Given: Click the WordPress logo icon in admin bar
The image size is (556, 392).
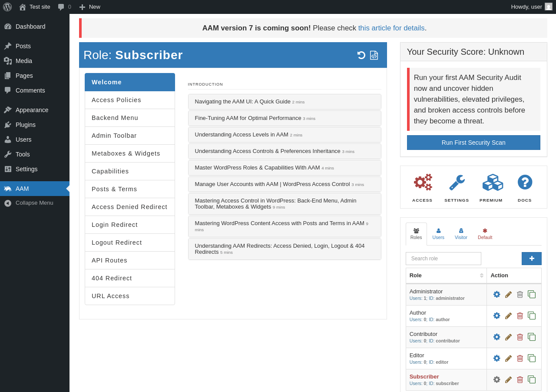Looking at the screenshot, I should point(7,7).
